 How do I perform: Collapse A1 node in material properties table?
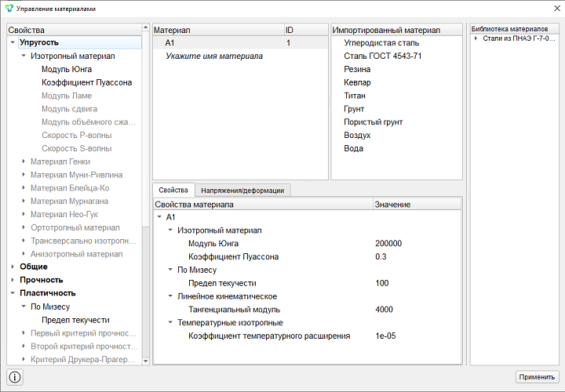coord(159,216)
